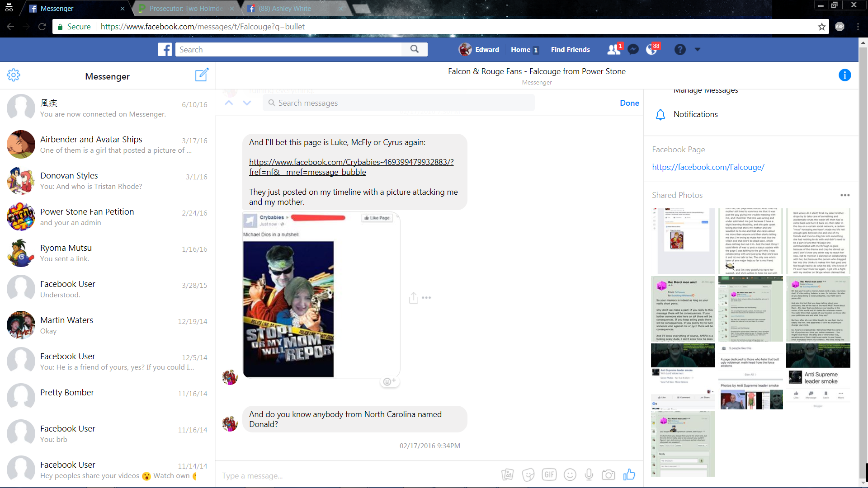Send a thumbs up like
This screenshot has width=868, height=488.
pos(629,474)
